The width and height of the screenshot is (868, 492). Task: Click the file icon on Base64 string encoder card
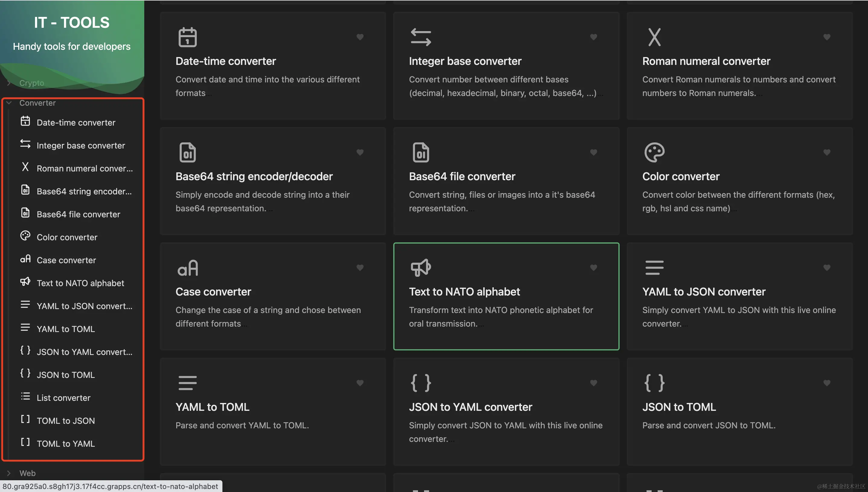click(187, 152)
